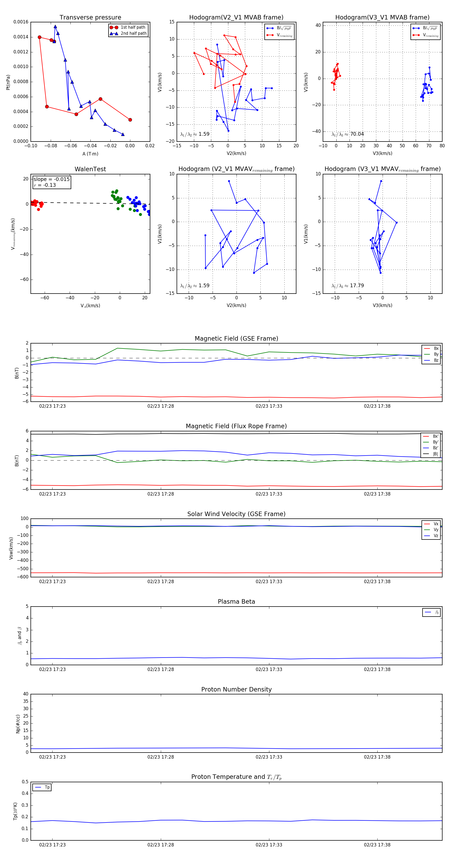Click the 'Bx' legend entry in GSE field plot
The image size is (473, 868).
[x=431, y=349]
